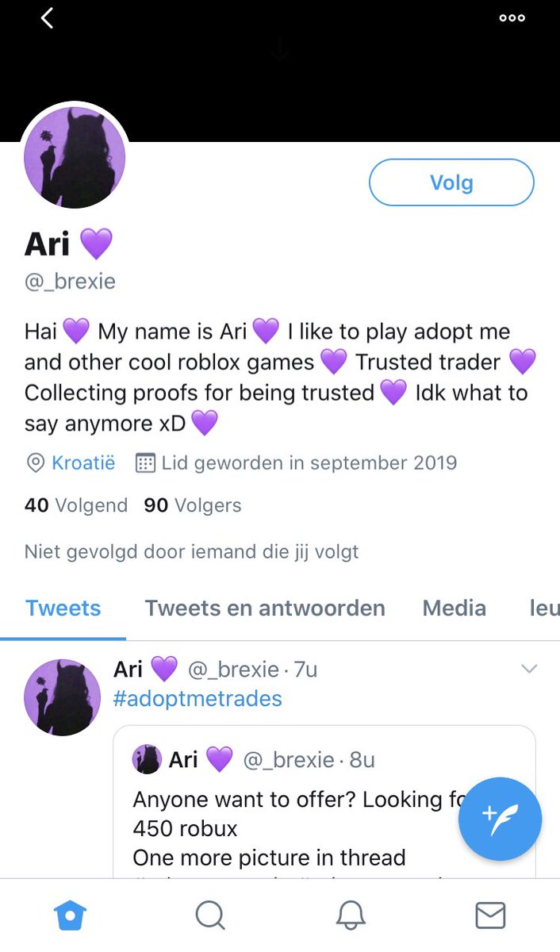
Task: Open the large profile picture
Action: tap(75, 158)
